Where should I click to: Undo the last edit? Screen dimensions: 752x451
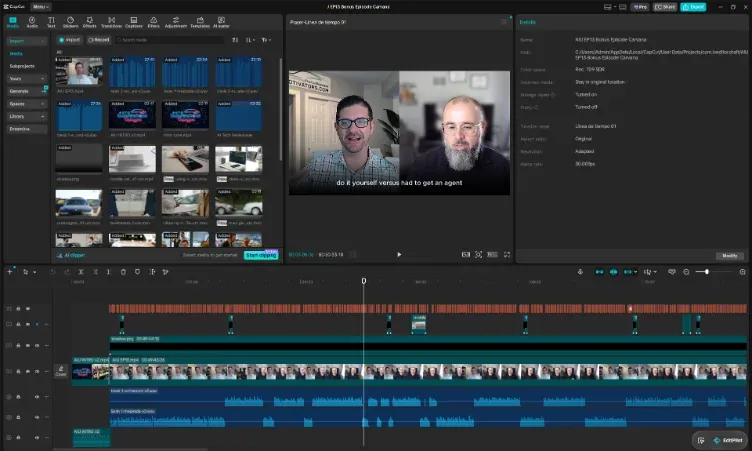click(53, 272)
